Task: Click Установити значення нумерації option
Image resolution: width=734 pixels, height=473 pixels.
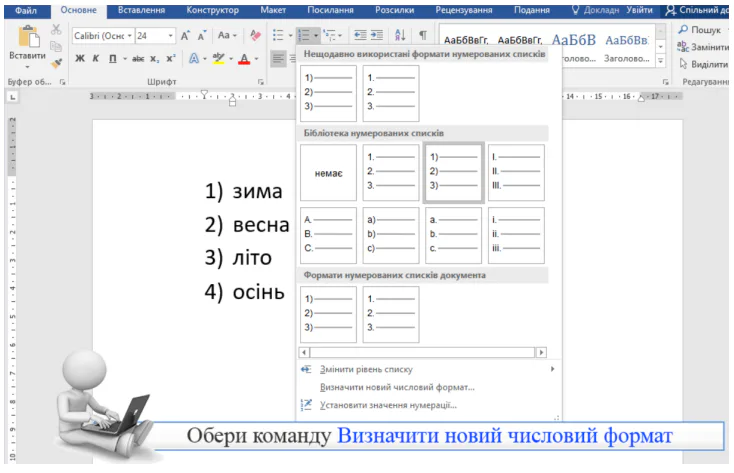Action: click(x=387, y=405)
